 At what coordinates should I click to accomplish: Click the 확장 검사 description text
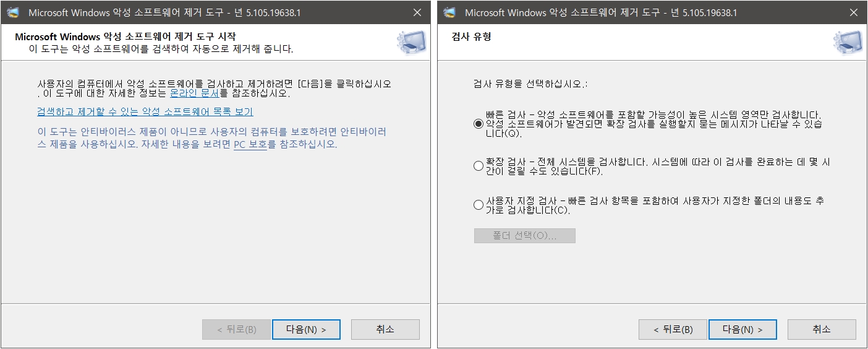658,166
